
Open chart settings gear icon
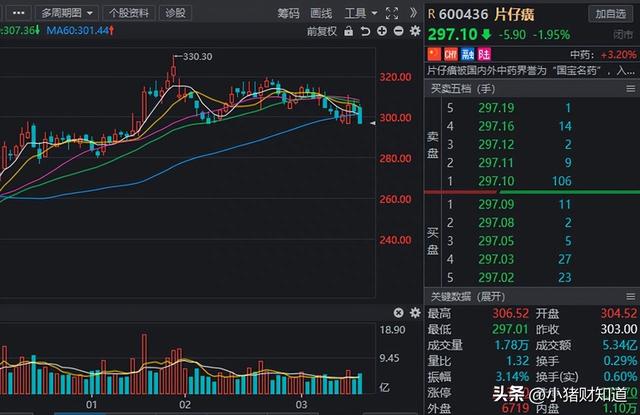pyautogui.click(x=415, y=31)
